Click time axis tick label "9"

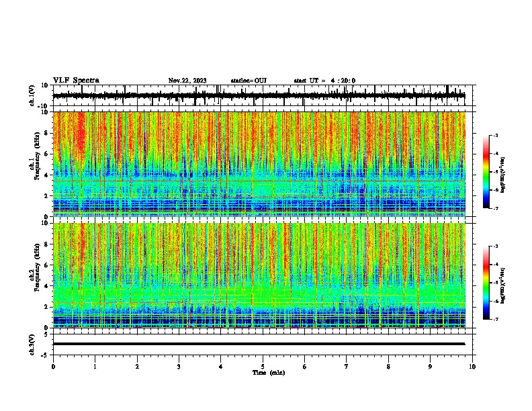430,367
